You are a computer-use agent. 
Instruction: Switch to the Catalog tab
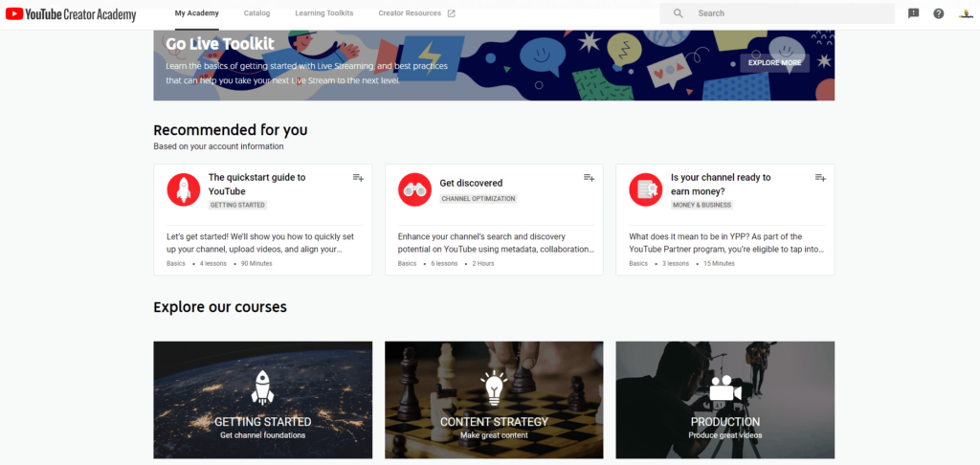pos(256,13)
